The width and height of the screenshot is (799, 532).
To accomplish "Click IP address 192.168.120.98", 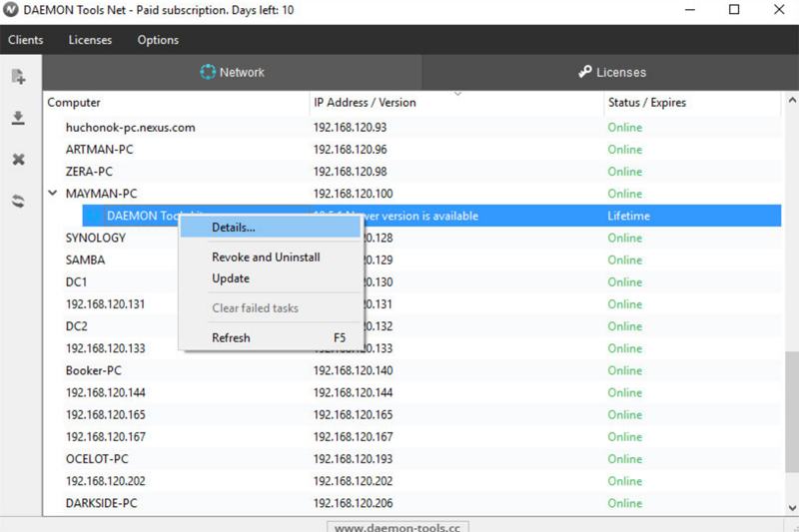I will tap(351, 172).
